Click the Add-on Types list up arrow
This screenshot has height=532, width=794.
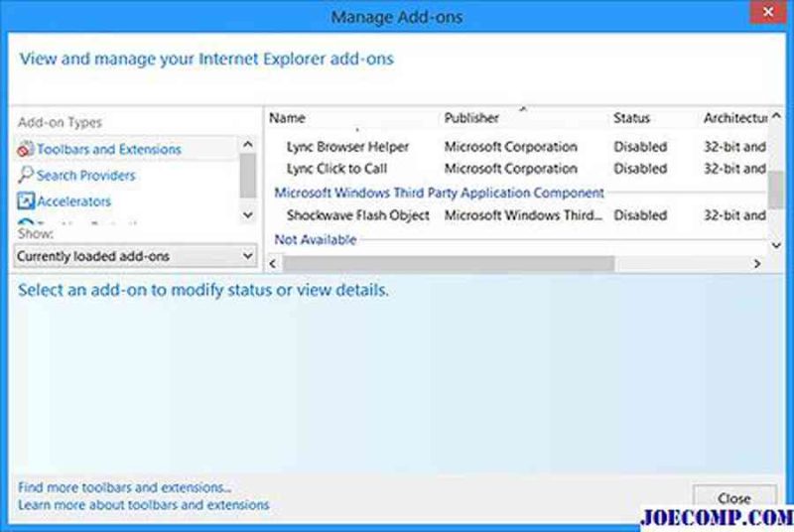point(247,145)
